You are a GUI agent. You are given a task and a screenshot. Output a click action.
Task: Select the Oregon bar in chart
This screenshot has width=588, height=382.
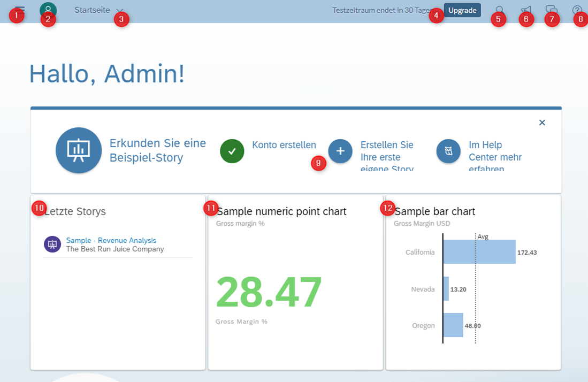point(453,325)
